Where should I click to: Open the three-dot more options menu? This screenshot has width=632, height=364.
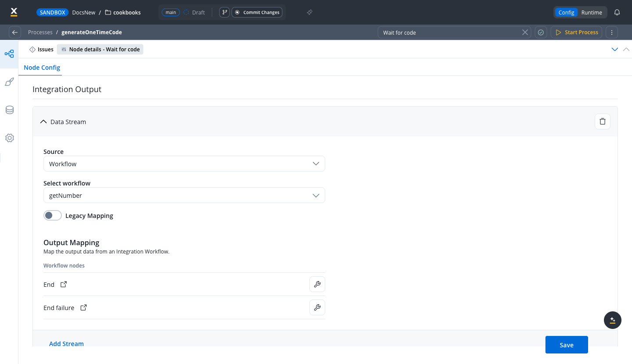(x=612, y=32)
